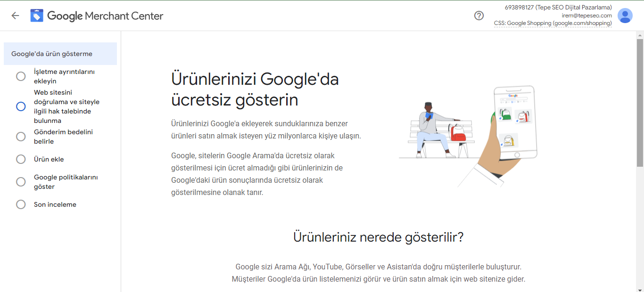Click the vertical scrollbar thumb on the right
This screenshot has height=292, width=644.
[x=640, y=103]
